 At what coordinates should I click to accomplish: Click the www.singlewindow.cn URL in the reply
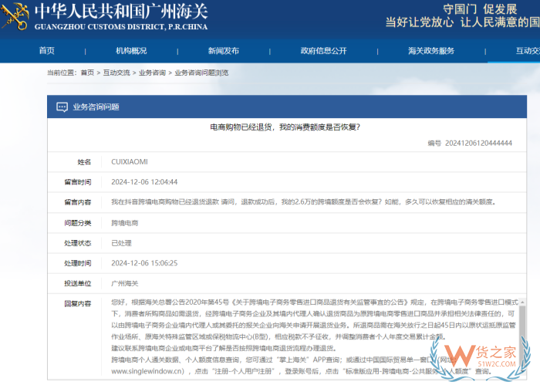tap(148, 371)
